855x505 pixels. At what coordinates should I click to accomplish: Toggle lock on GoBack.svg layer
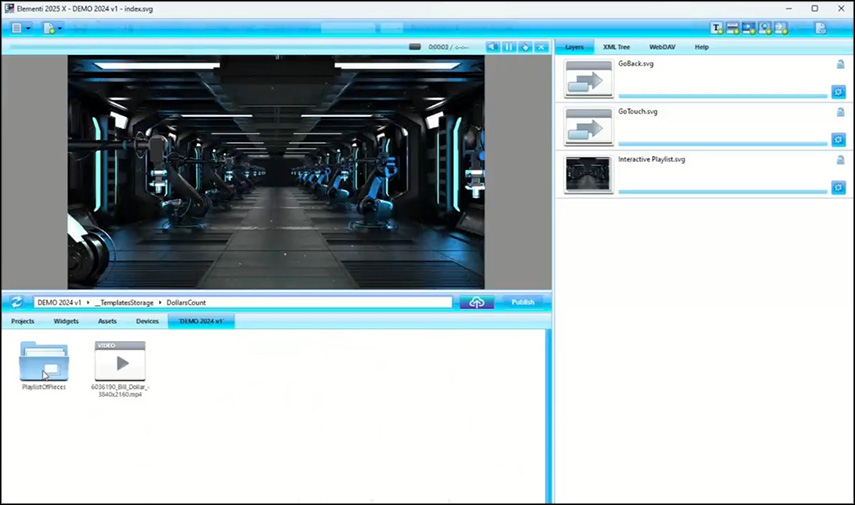[840, 64]
